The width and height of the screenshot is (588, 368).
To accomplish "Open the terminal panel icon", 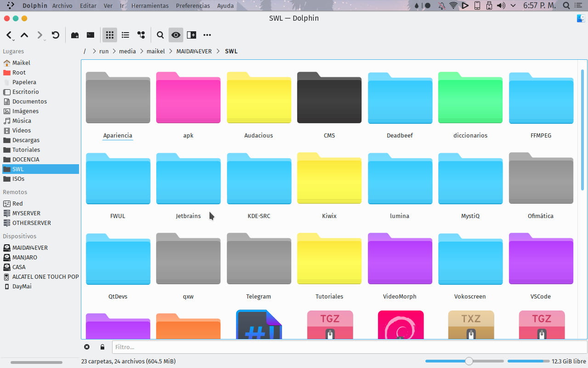I will (x=90, y=35).
